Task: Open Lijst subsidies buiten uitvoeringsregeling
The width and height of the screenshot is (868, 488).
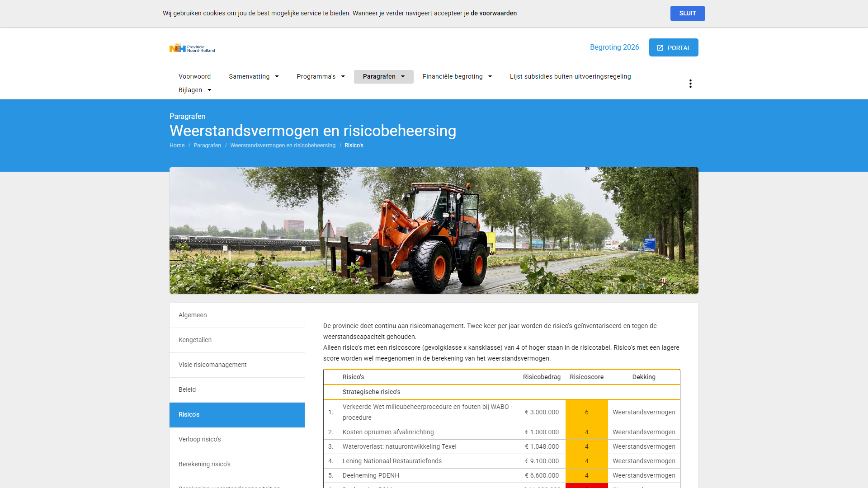Action: [x=570, y=77]
